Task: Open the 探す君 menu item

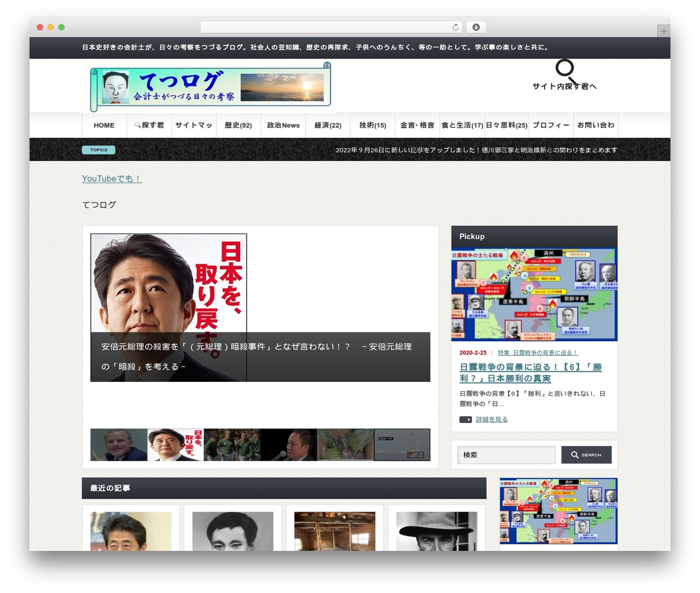Action: point(149,125)
